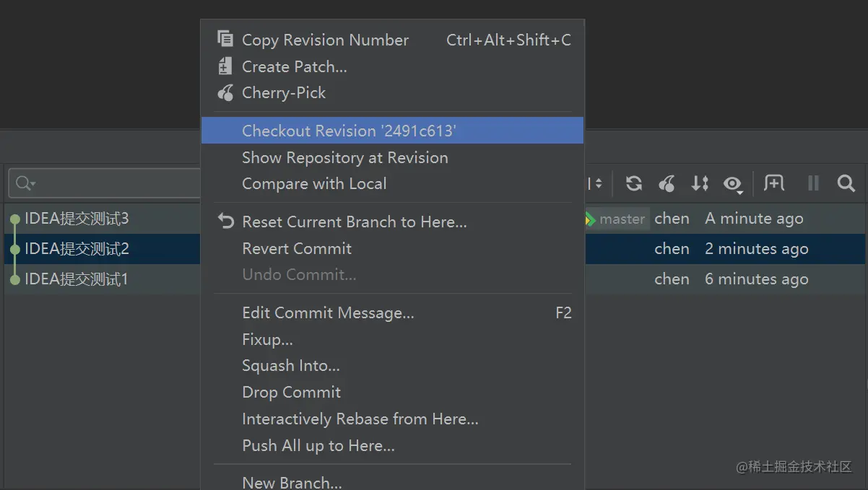Click Reset Current Branch to Here...

354,222
